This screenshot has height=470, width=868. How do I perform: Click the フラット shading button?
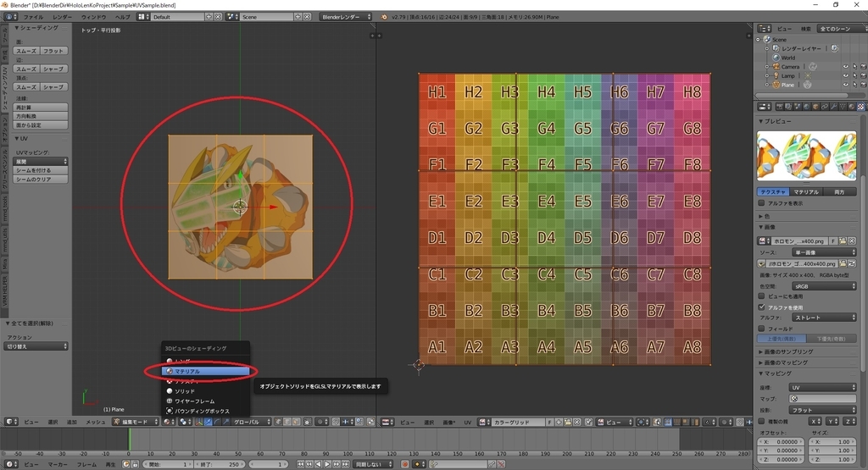tap(53, 51)
